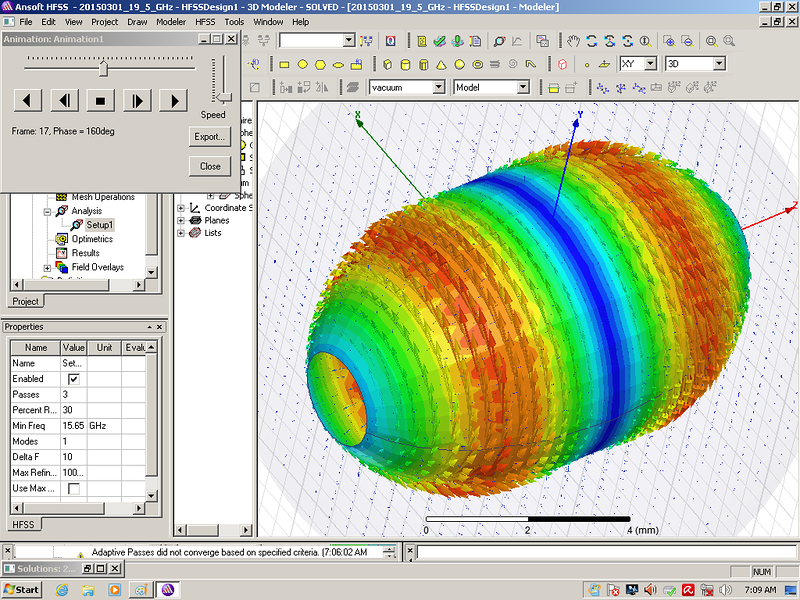Stop the animation playback
This screenshot has width=800, height=600.
[x=99, y=100]
